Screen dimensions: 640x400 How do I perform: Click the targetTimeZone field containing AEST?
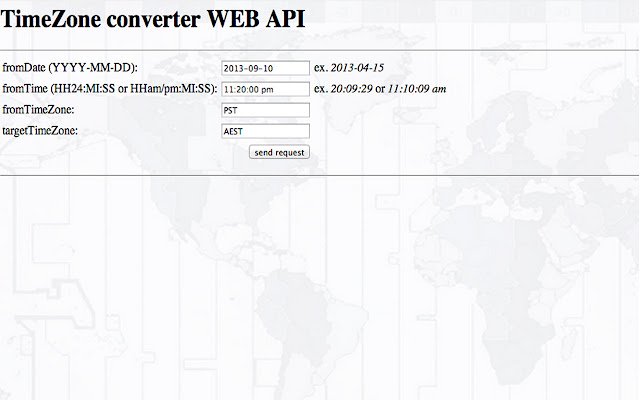(265, 131)
